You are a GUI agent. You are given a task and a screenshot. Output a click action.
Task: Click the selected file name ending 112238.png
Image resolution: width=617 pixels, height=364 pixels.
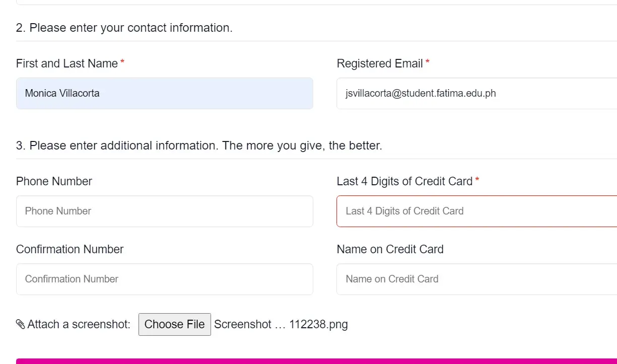pos(281,324)
